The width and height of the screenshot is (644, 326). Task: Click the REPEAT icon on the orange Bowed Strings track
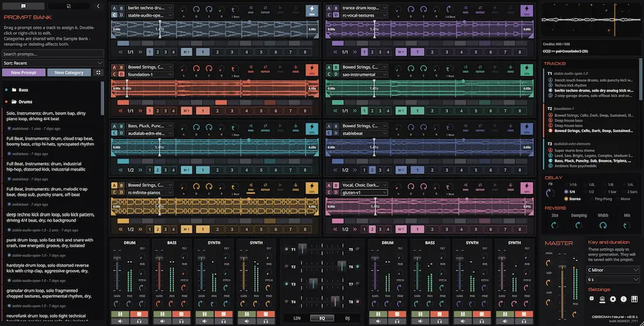pos(265,69)
